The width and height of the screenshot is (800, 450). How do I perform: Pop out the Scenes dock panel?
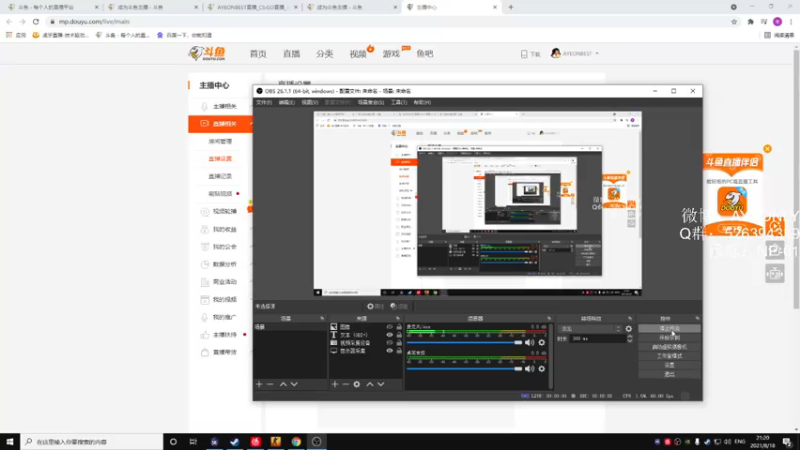(x=322, y=318)
